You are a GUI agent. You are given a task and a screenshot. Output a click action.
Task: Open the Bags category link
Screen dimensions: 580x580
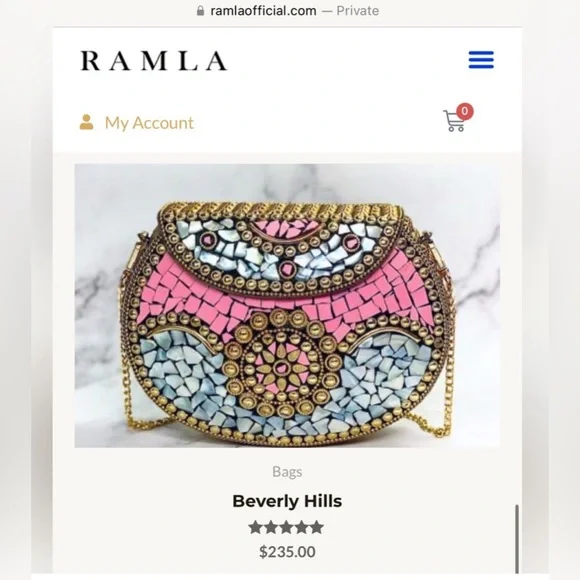click(x=287, y=472)
